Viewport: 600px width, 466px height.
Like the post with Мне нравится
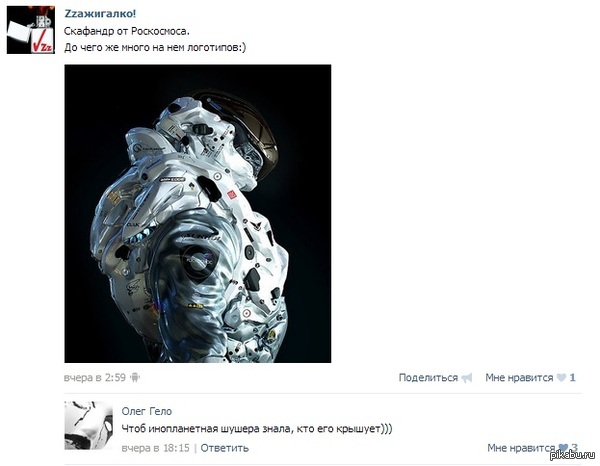pos(519,378)
